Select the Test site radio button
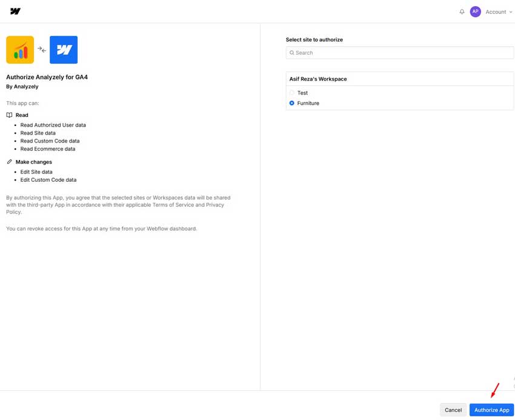The height and width of the screenshot is (420, 515). (292, 93)
